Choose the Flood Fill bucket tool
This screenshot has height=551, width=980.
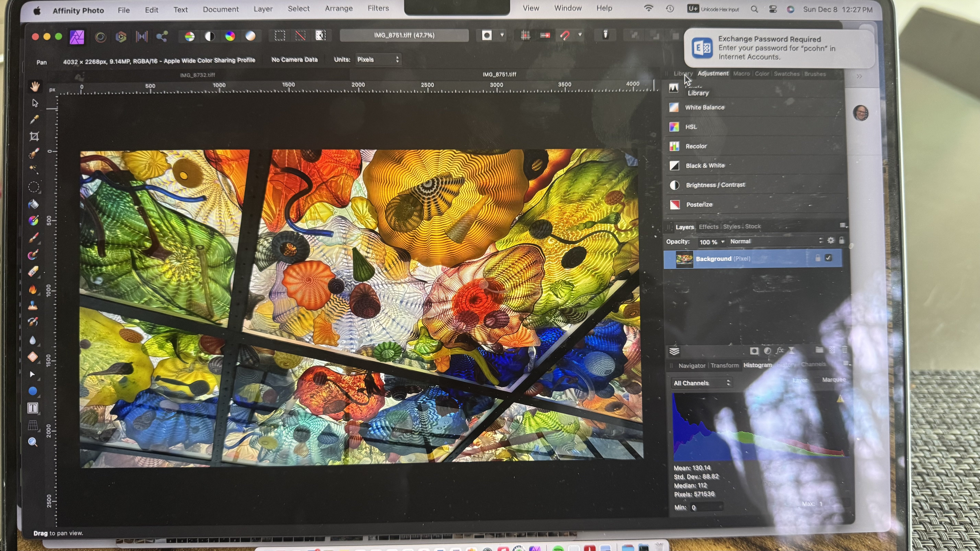click(33, 204)
